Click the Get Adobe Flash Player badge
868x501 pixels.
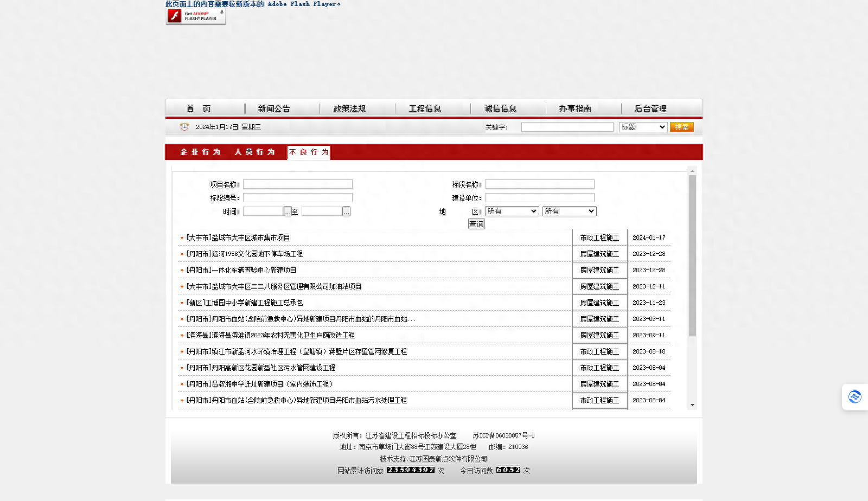(x=196, y=16)
